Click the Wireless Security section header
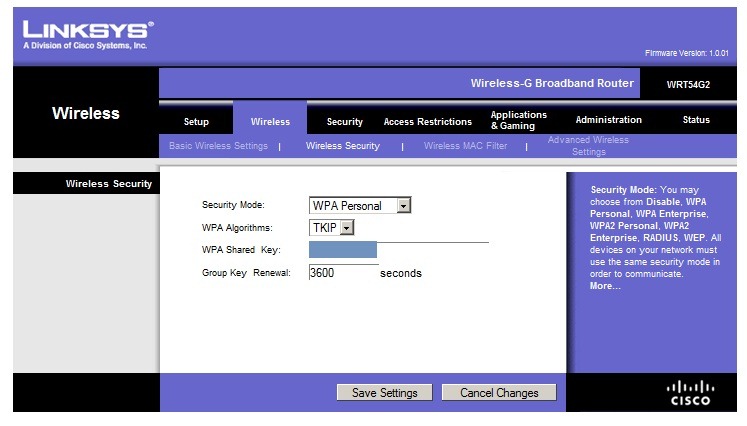 [x=109, y=183]
